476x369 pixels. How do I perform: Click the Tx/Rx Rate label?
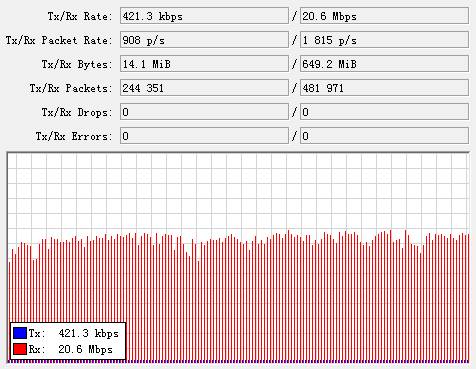click(x=80, y=16)
